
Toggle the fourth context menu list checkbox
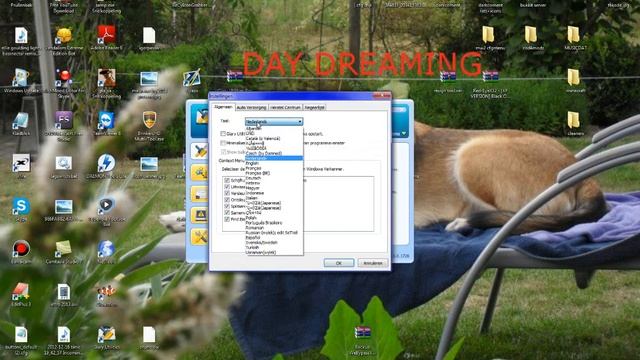coord(227,200)
